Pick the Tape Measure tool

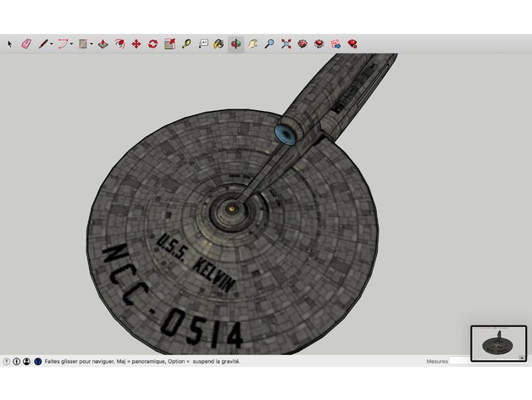[186, 43]
